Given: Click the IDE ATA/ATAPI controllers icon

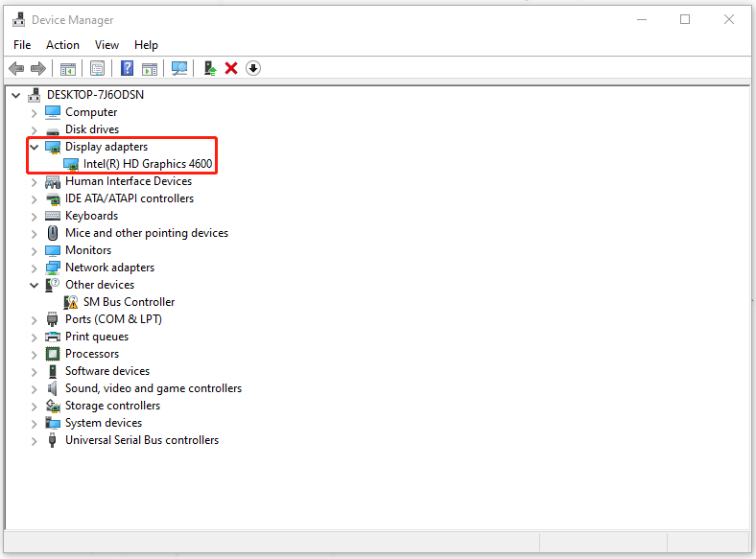Looking at the screenshot, I should click(x=53, y=199).
